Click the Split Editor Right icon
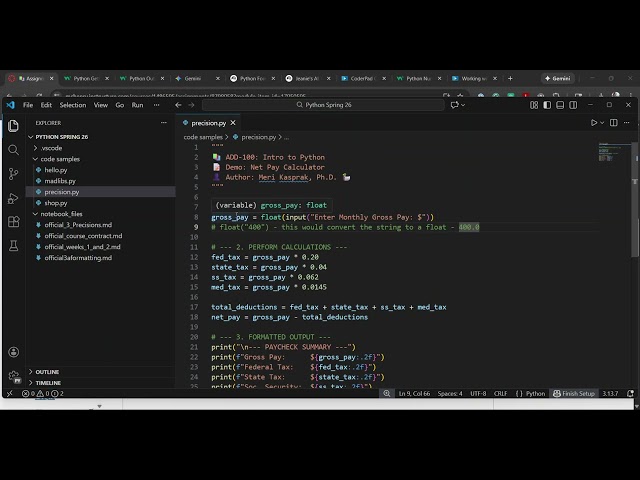640x480 pixels. pyautogui.click(x=612, y=123)
